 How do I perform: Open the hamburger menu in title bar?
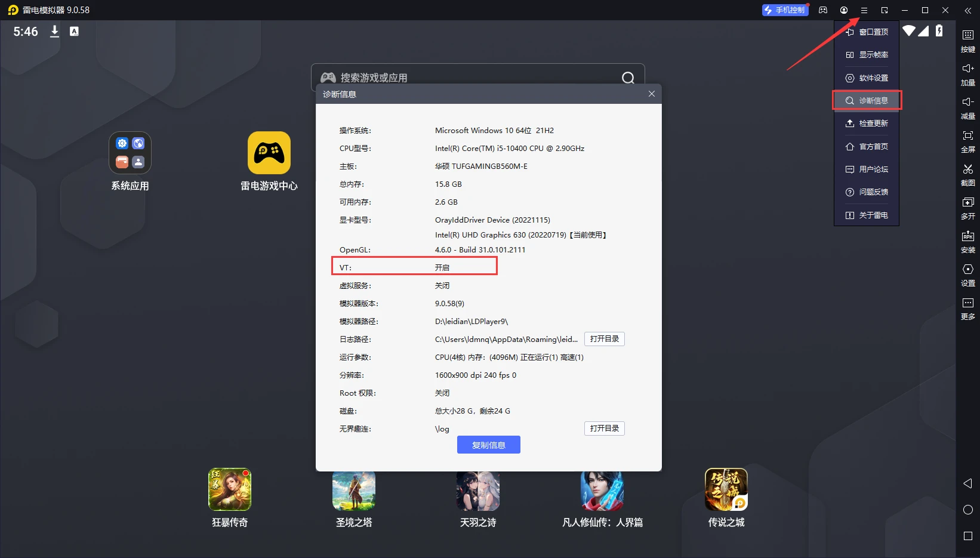pyautogui.click(x=864, y=10)
